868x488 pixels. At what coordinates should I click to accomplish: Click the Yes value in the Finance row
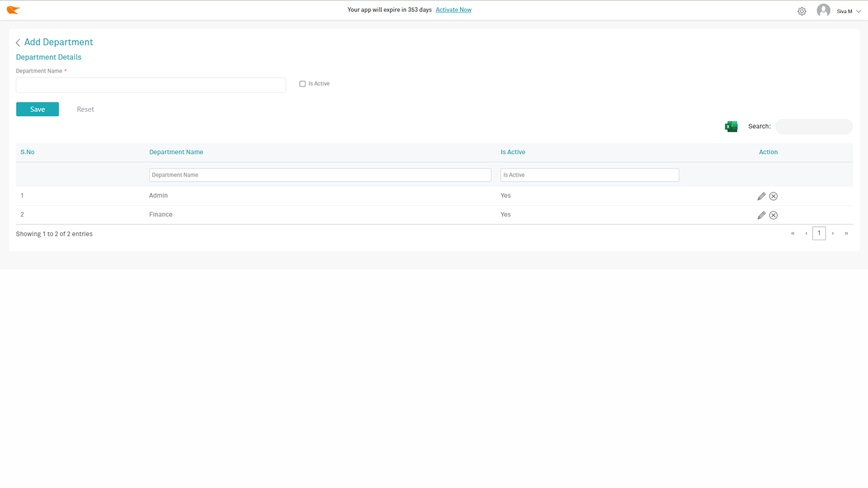point(506,215)
